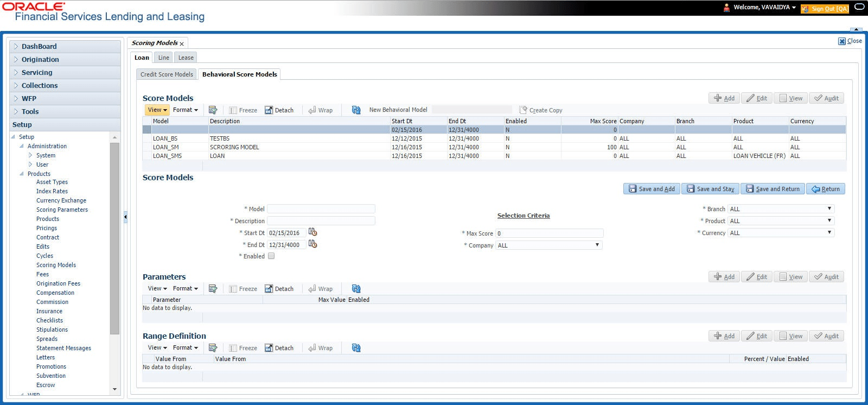Viewport: 868px width, 405px height.
Task: Switch to Credit Score Models tab
Action: pyautogui.click(x=167, y=74)
